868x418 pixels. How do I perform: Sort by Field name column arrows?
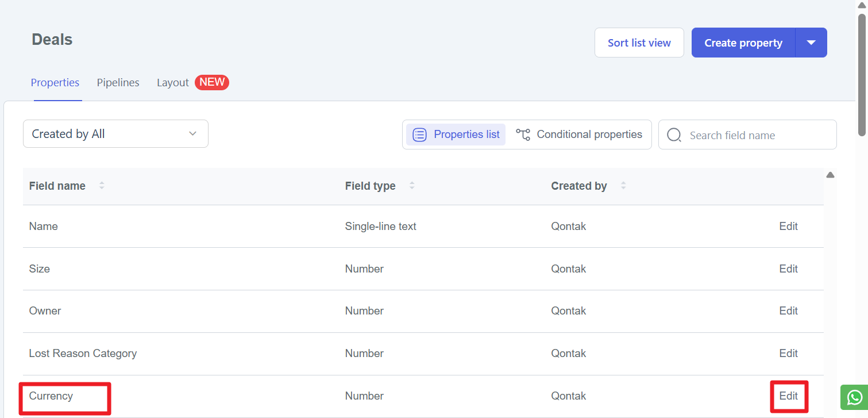[102, 186]
